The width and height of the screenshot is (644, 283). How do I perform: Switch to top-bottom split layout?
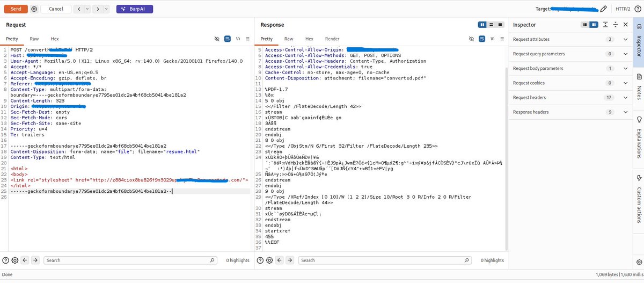click(x=492, y=25)
